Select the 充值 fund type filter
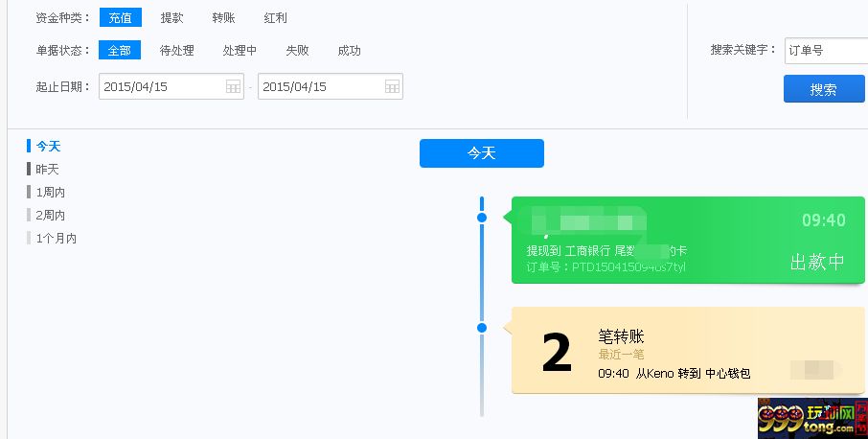The image size is (868, 439). [x=120, y=17]
